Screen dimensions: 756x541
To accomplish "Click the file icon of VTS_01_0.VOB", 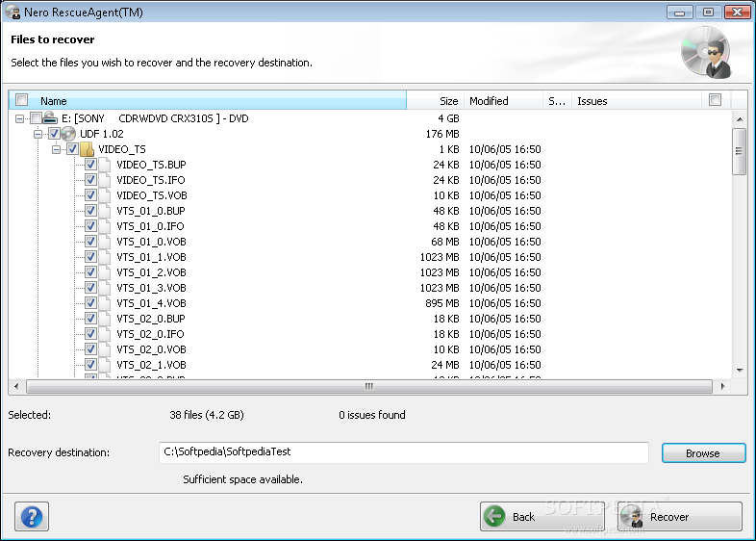I will coord(105,242).
